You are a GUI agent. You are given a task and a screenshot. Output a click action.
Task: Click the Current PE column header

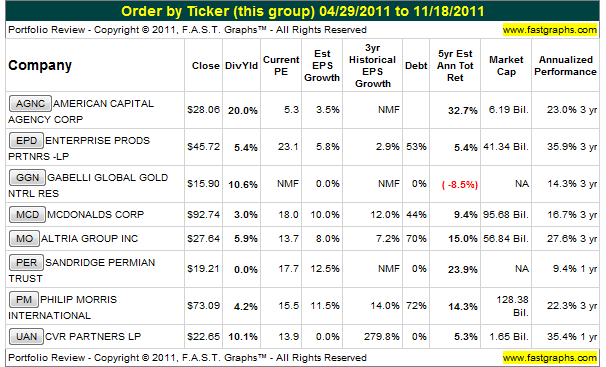281,66
